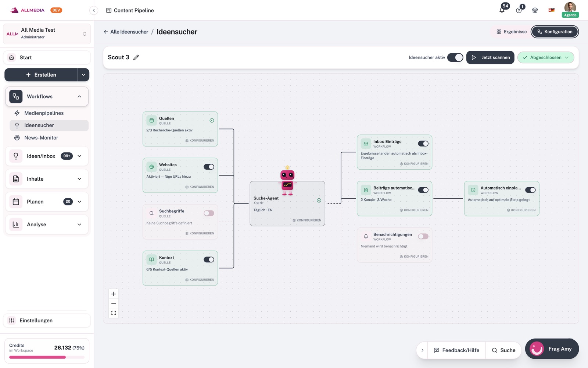
Task: Open the help question-mark icon
Action: [x=519, y=10]
